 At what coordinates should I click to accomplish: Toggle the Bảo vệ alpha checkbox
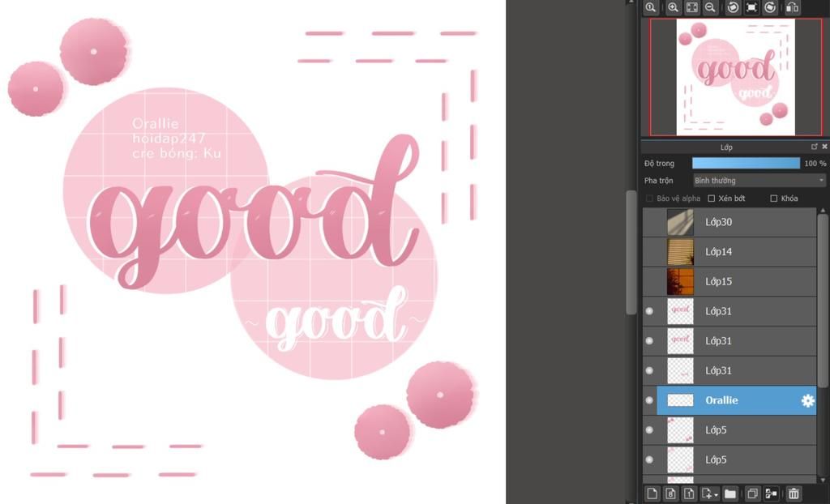649,199
